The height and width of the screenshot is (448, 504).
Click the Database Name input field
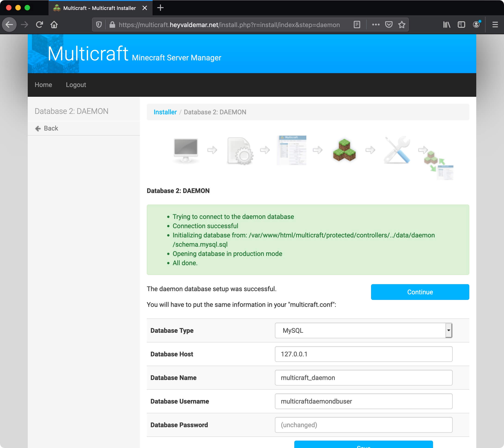pyautogui.click(x=363, y=377)
